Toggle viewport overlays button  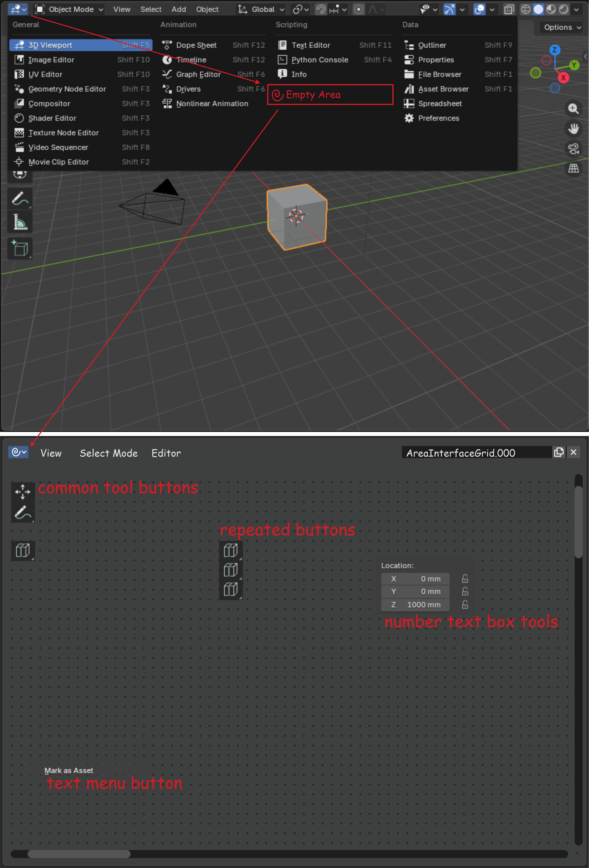pyautogui.click(x=479, y=9)
